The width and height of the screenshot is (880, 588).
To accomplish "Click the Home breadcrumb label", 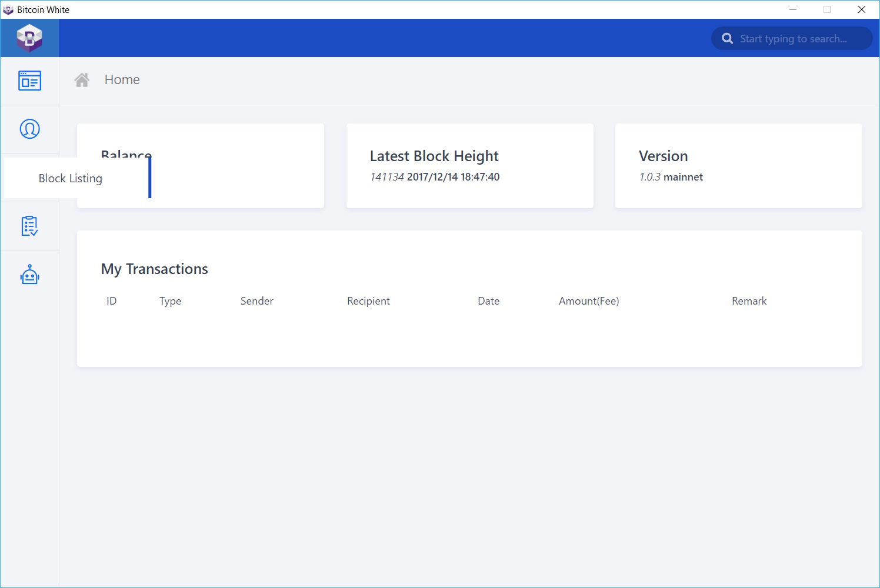I will click(x=122, y=80).
